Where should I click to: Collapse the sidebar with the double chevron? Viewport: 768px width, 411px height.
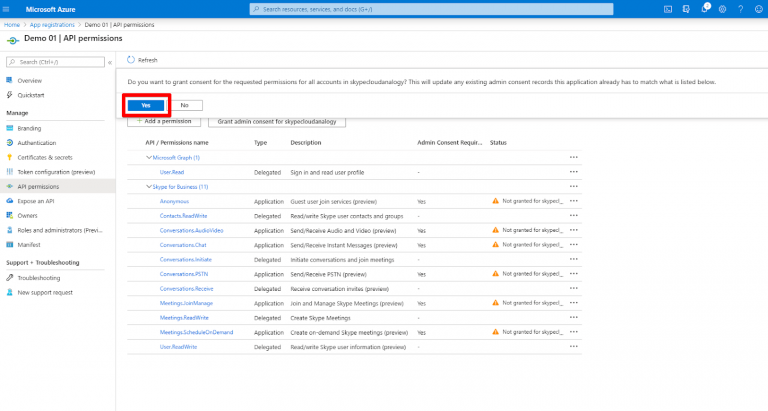(110, 62)
